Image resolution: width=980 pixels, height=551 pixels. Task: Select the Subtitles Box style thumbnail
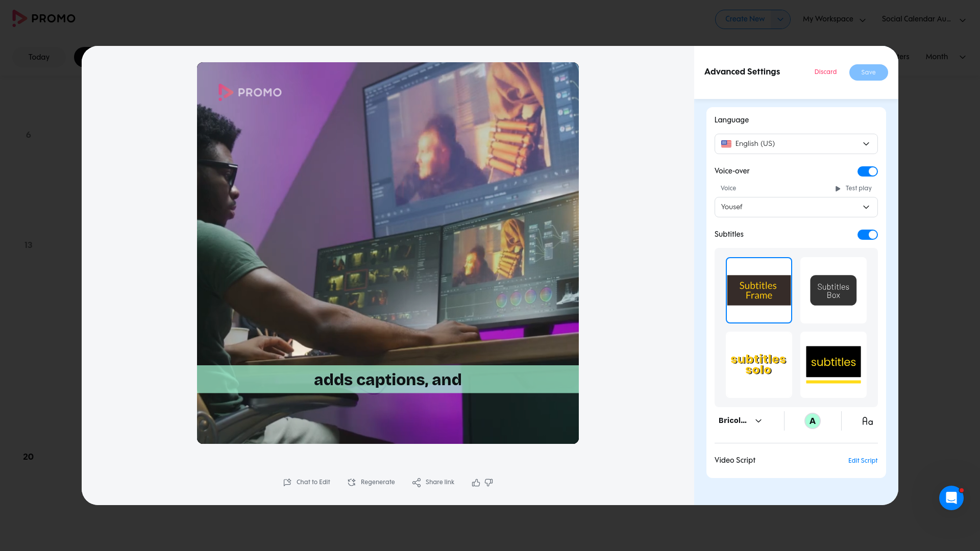[833, 290]
